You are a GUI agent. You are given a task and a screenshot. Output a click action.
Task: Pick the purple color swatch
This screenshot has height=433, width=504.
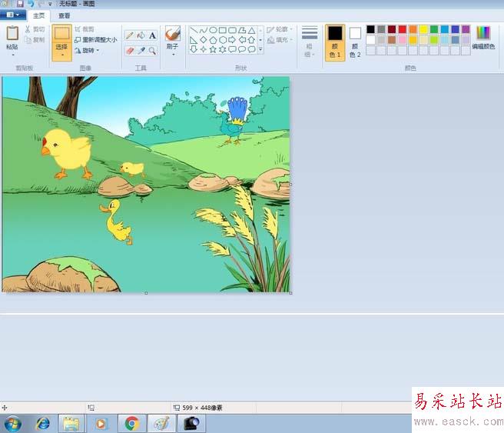pos(466,29)
